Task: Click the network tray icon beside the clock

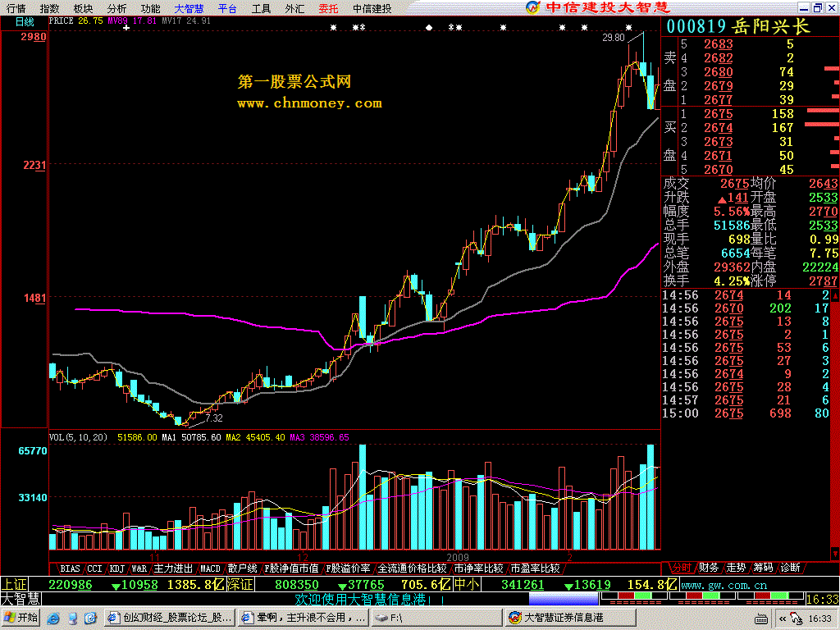Action: tap(797, 619)
